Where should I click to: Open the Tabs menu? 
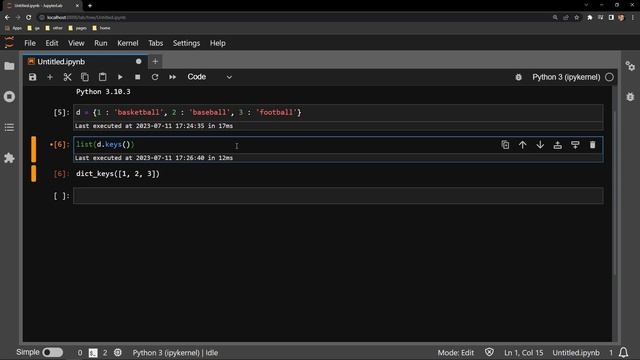(x=156, y=43)
